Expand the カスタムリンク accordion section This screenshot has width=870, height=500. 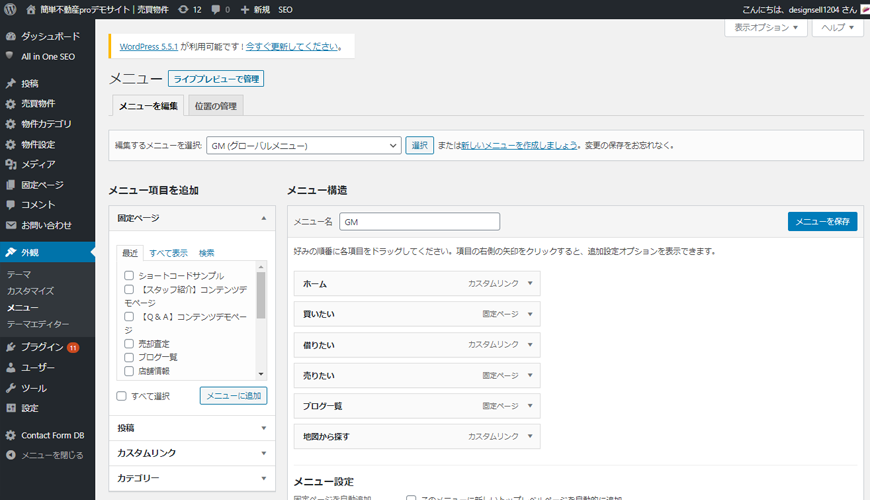(191, 453)
